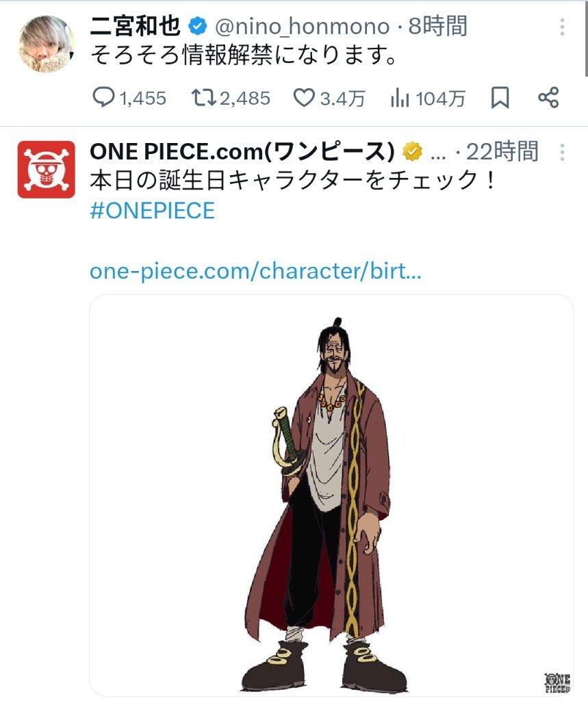Retweet the 二宮和也 post
The image size is (588, 709).
pos(203,99)
